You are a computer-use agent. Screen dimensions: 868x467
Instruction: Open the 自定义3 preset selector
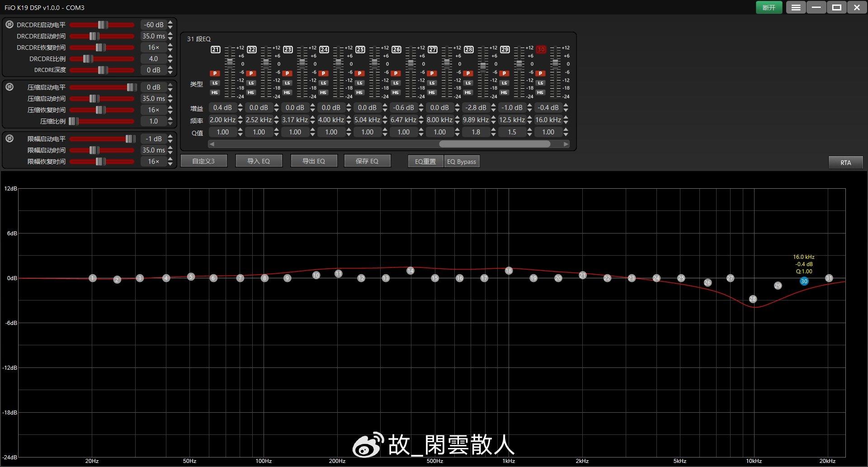tap(203, 161)
